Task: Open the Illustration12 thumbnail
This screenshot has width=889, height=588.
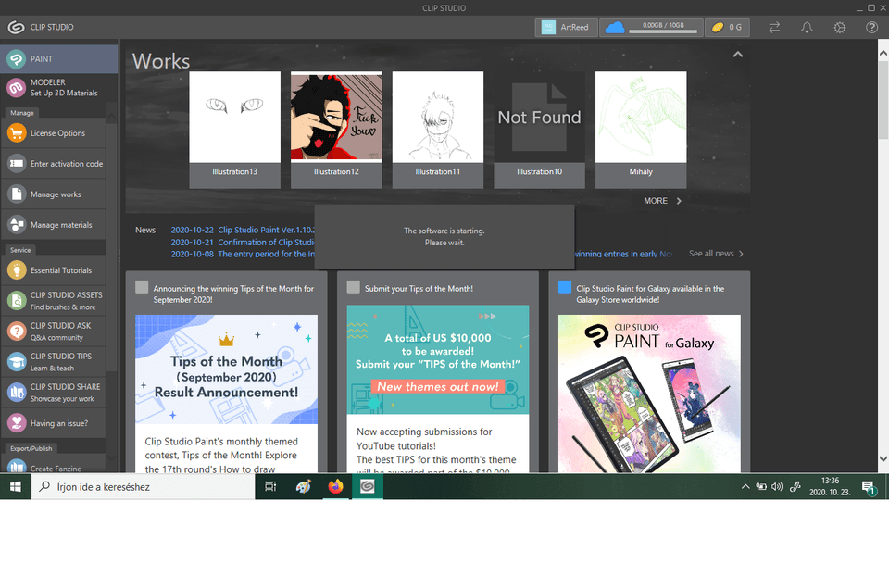Action: (335, 117)
